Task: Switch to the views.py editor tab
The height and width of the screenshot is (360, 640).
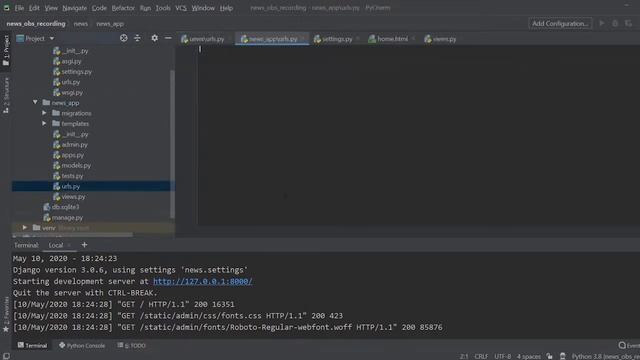Action: 440,39
